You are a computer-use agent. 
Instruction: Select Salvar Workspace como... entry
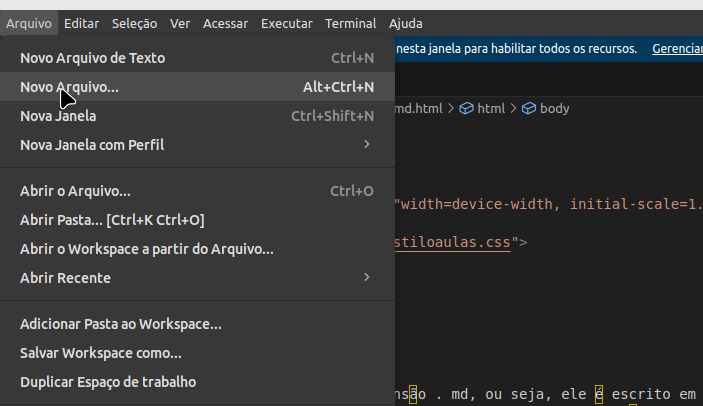coord(197,353)
